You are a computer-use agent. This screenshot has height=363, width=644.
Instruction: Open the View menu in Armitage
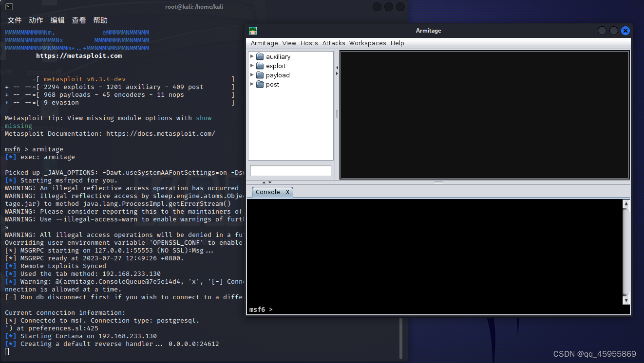pos(289,43)
